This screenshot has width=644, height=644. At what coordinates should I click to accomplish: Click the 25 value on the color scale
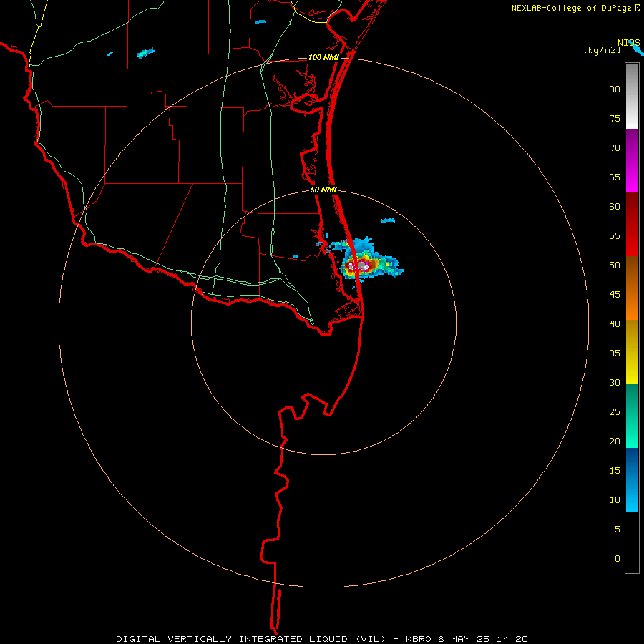(x=615, y=412)
